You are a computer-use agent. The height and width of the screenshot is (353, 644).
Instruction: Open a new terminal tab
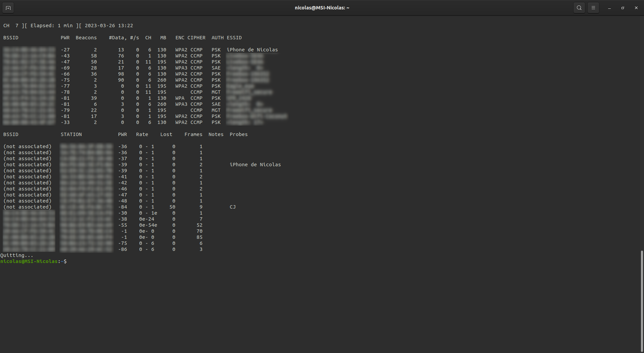pos(8,8)
